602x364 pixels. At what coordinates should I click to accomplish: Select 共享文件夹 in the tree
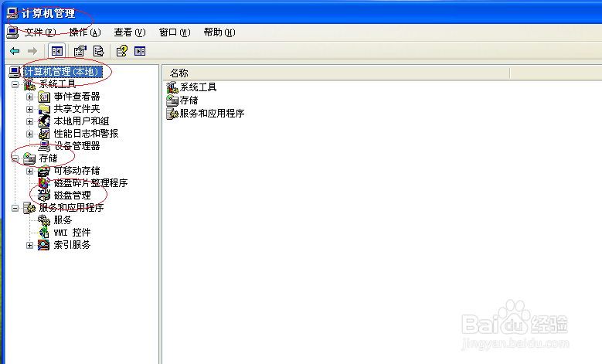pyautogui.click(x=77, y=109)
